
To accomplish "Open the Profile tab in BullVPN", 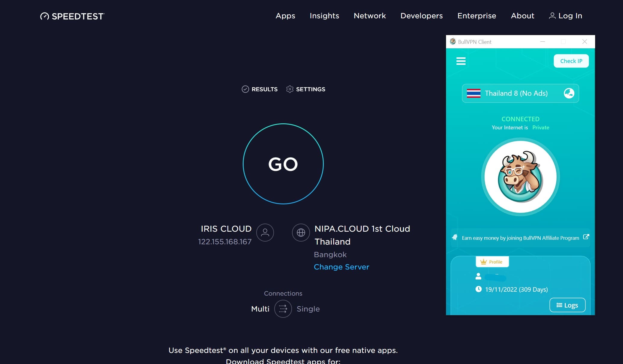I will click(x=492, y=262).
